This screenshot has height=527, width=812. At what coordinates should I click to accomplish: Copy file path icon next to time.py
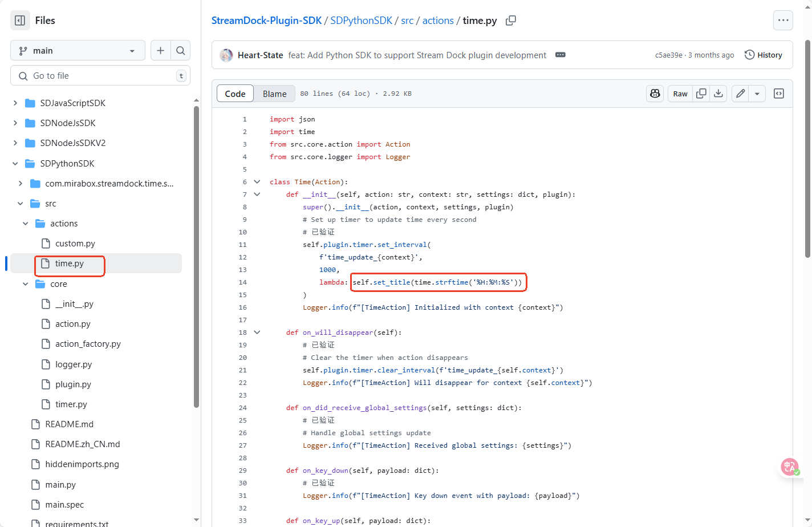point(511,21)
